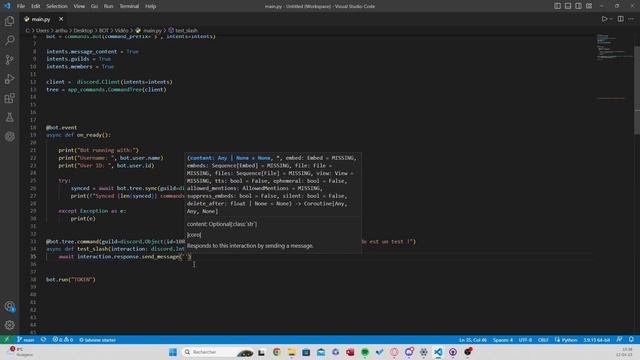Close the main.py editor tab
Viewport: 640px width, 360px height.
[61, 19]
